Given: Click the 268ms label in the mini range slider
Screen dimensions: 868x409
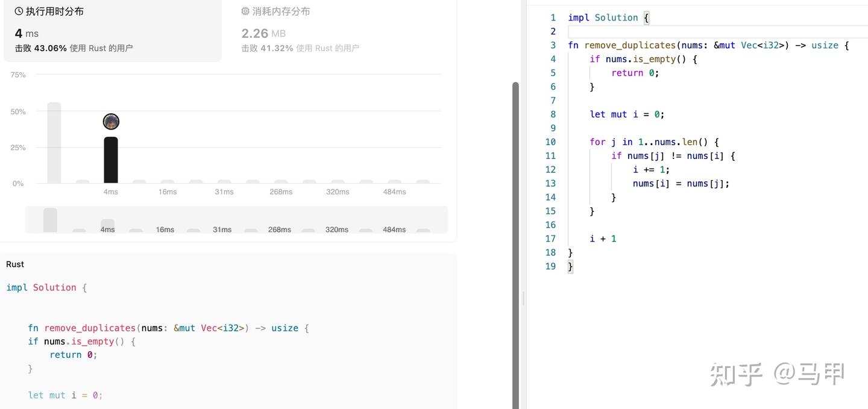Looking at the screenshot, I should click(x=280, y=229).
